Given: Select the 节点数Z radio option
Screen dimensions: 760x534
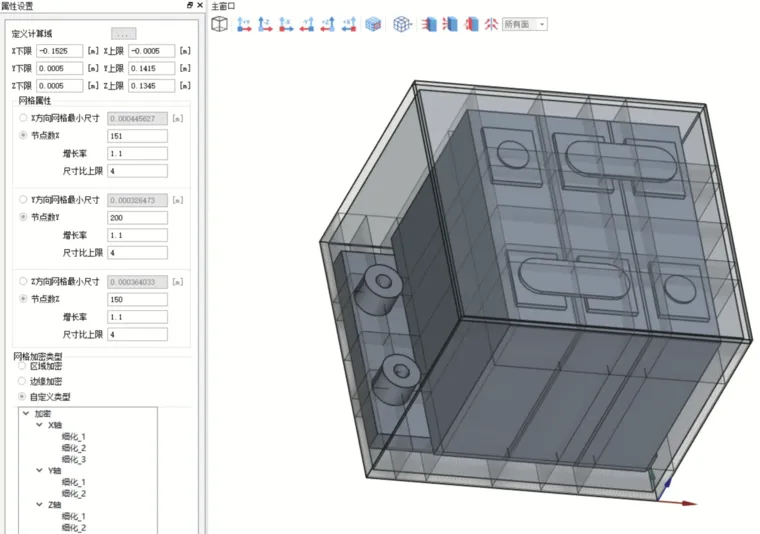Looking at the screenshot, I should 23,298.
